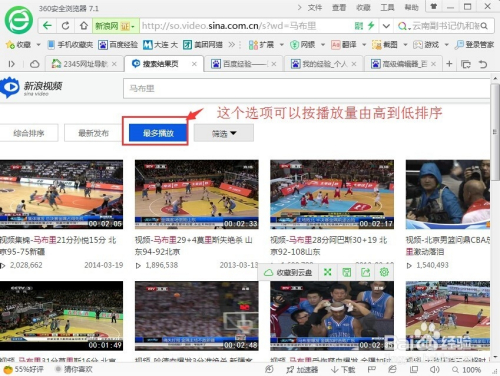The height and width of the screenshot is (376, 500).
Task: Expand the 游戏 dropdown arrow
Action: pyautogui.click(x=446, y=44)
